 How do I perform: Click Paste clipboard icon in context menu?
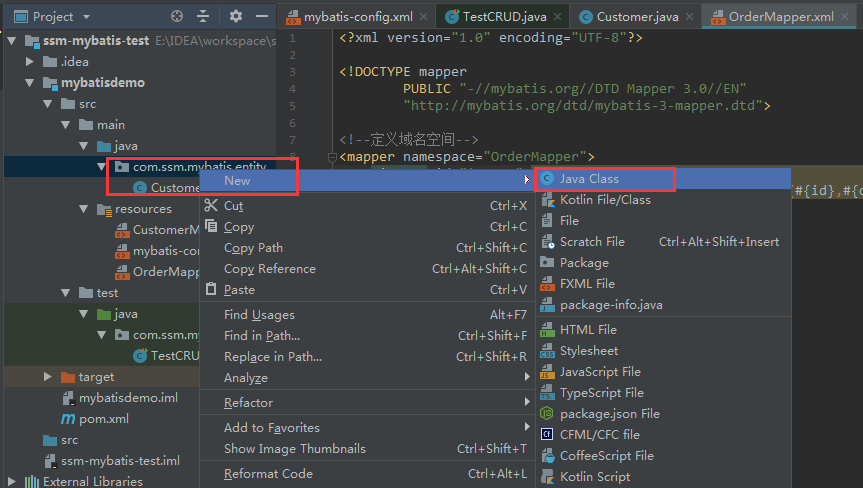(x=211, y=289)
